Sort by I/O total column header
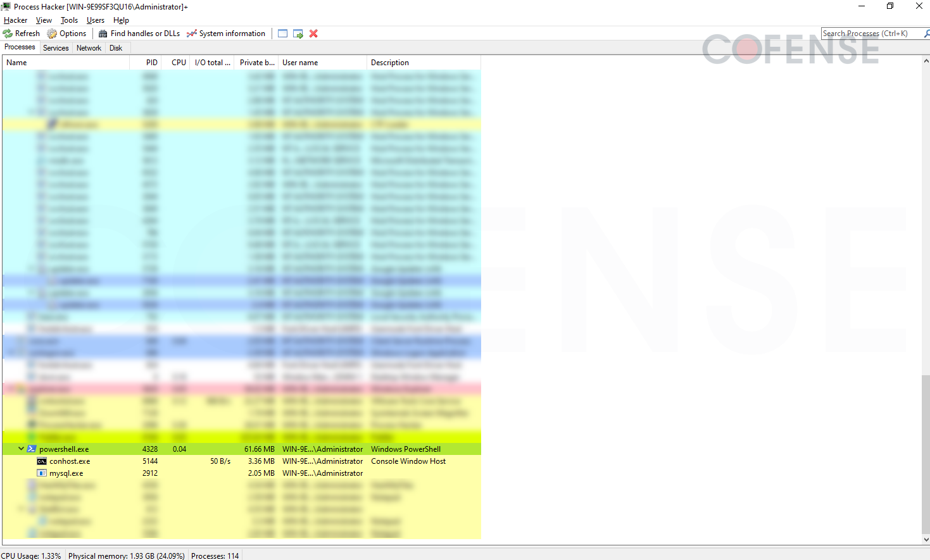 click(212, 63)
